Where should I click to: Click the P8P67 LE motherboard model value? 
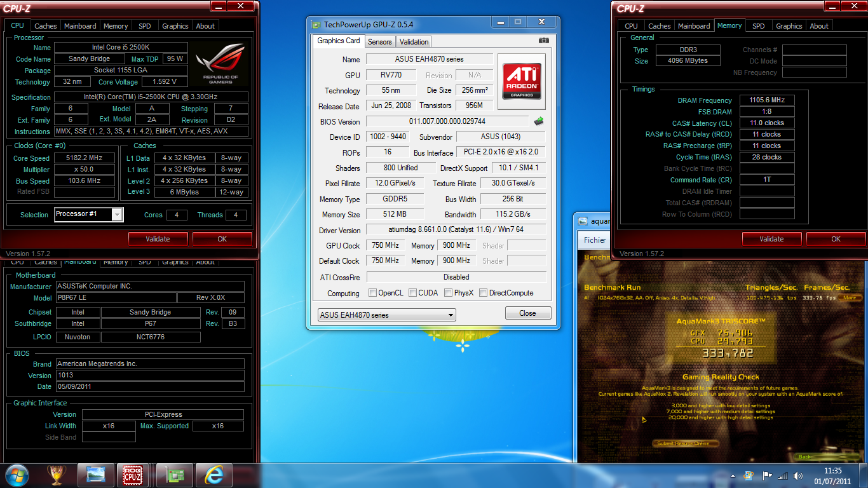click(116, 297)
